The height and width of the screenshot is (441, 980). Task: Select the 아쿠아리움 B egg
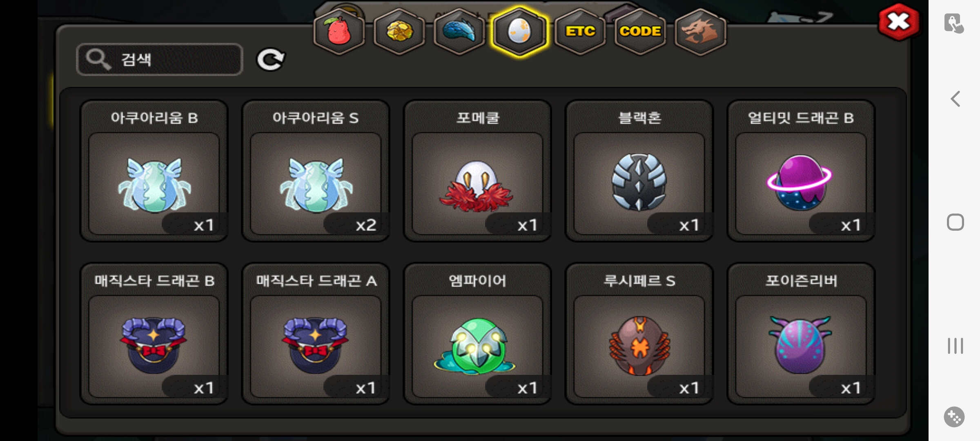[x=154, y=171]
